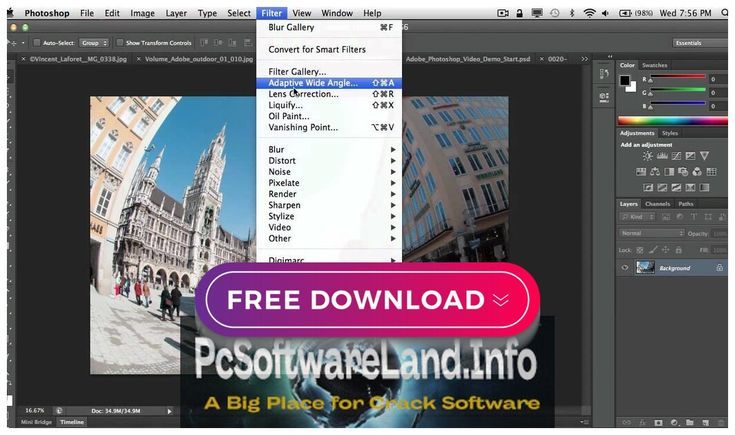The width and height of the screenshot is (735, 435).
Task: Add a Black & White adjustment
Action: coord(669,172)
